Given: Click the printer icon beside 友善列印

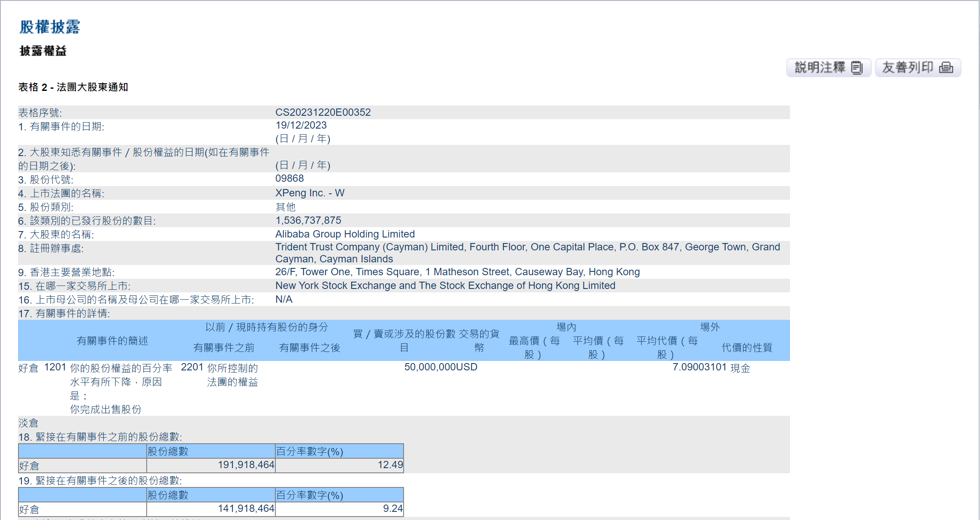Looking at the screenshot, I should click(x=946, y=68).
